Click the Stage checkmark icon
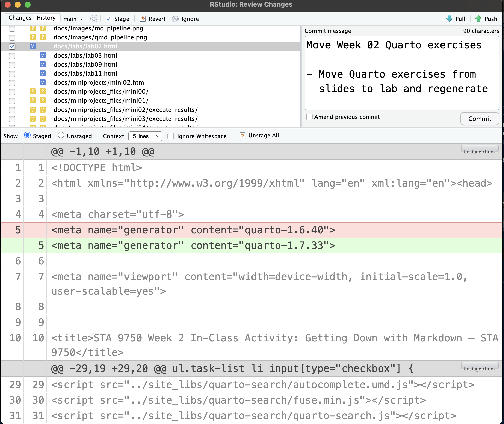 point(109,19)
